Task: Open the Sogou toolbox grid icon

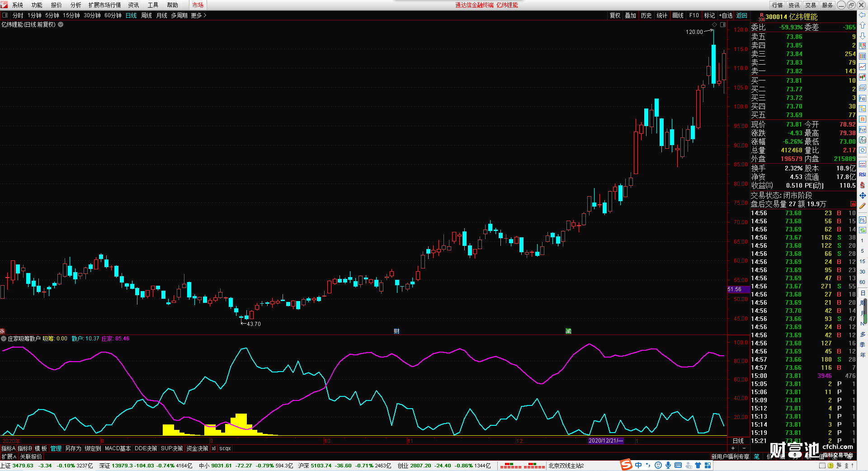Action: pos(708,465)
